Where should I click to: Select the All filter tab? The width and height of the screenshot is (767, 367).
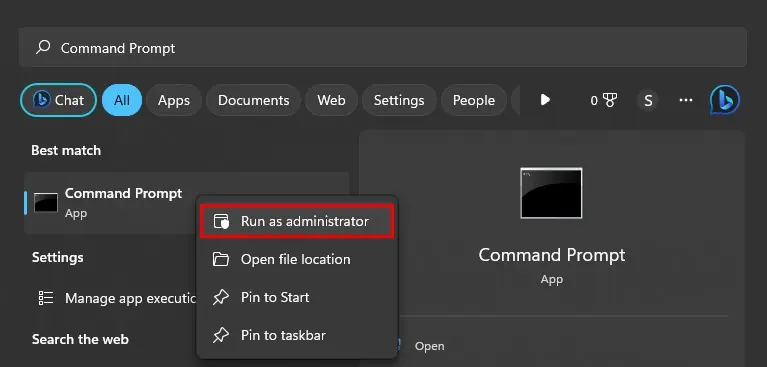(x=122, y=100)
